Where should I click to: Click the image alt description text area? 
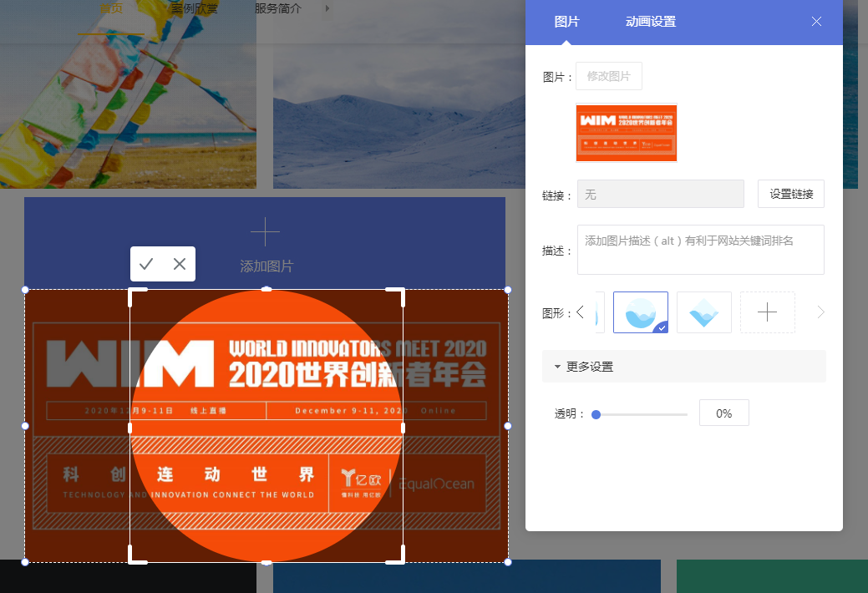coord(701,250)
